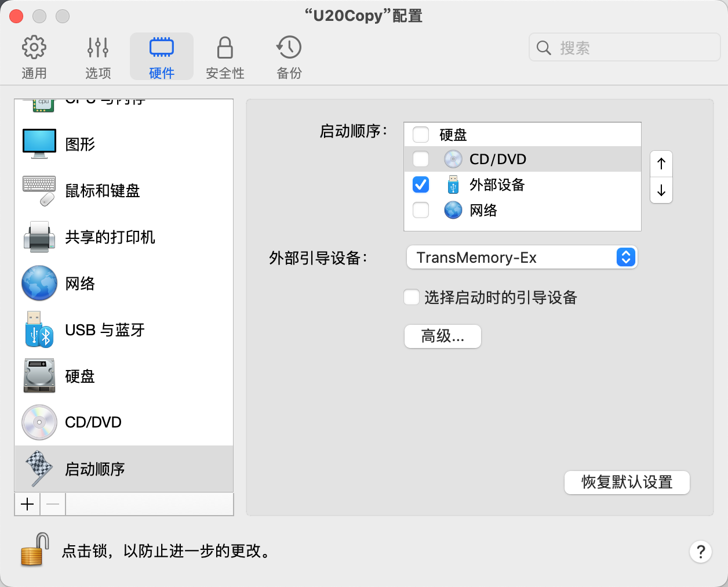The width and height of the screenshot is (728, 587).
Task: Click the padlock icon to prevent changes
Action: coord(34,549)
